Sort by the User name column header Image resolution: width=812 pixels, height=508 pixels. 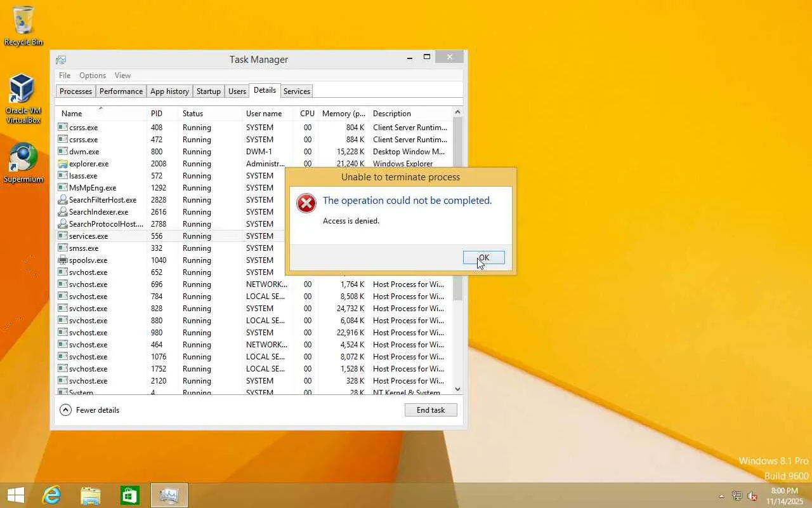click(x=268, y=114)
